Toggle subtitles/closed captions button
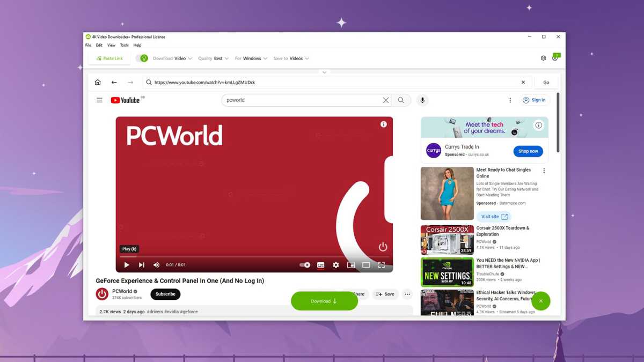 pos(320,265)
